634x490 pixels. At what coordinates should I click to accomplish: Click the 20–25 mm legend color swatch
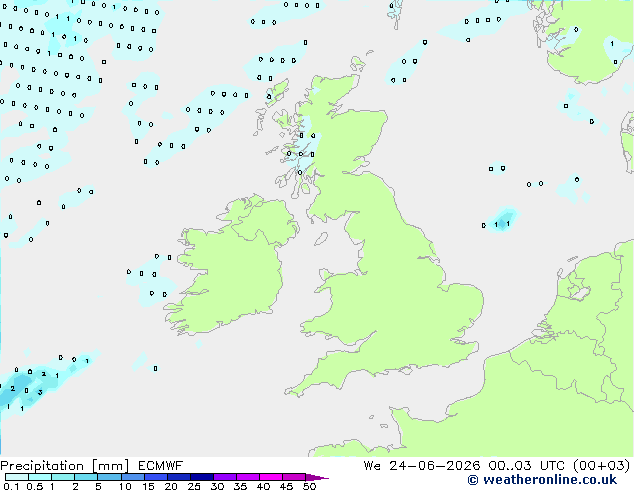tap(179, 477)
